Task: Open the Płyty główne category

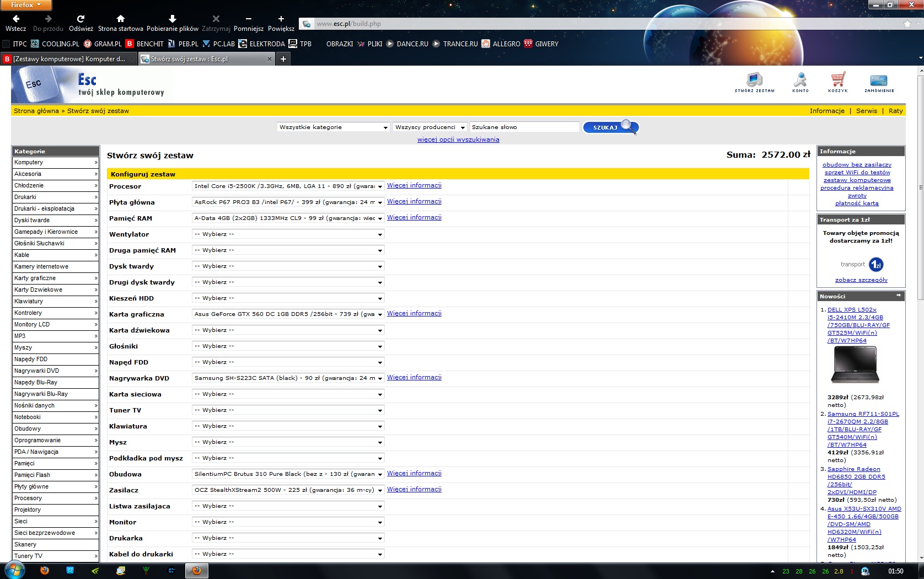Action: point(56,487)
